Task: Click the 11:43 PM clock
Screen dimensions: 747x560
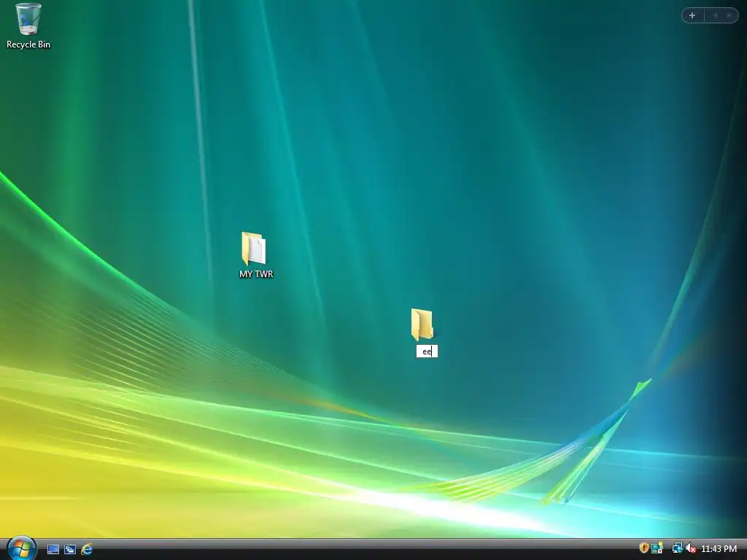Action: (719, 548)
